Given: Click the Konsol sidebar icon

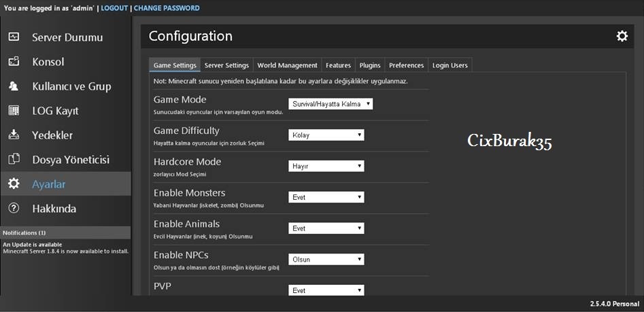Looking at the screenshot, I should coord(14,62).
